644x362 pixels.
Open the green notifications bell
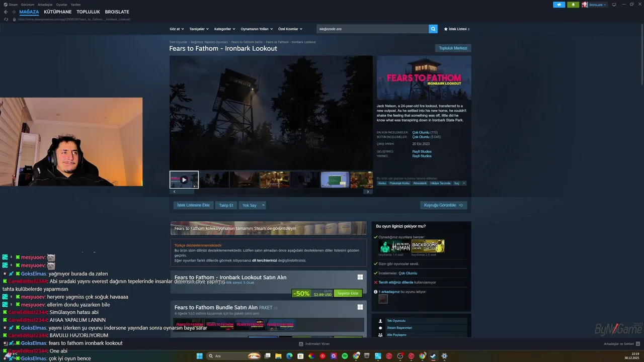click(x=573, y=5)
